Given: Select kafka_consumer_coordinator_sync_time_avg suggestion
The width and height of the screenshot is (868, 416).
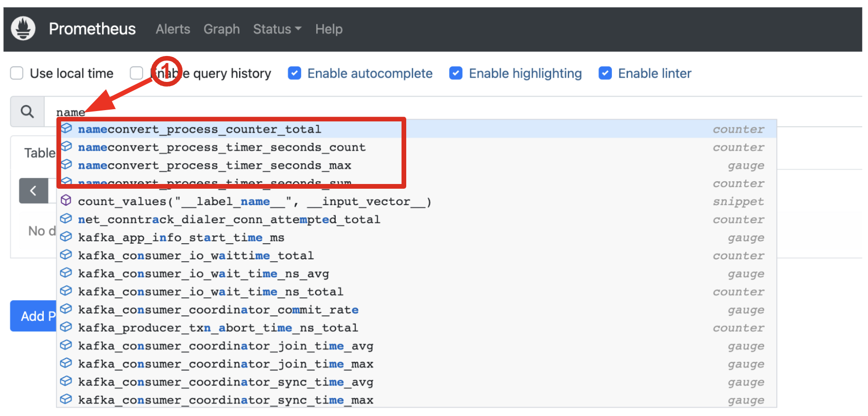Looking at the screenshot, I should [417, 382].
